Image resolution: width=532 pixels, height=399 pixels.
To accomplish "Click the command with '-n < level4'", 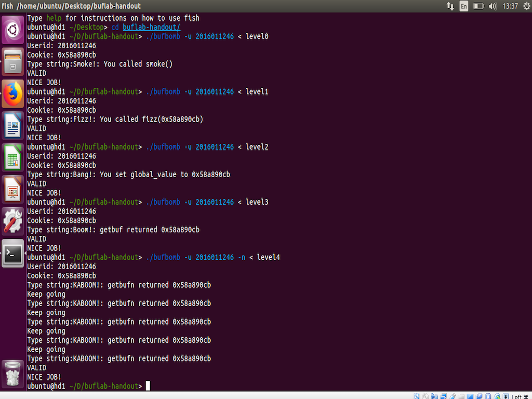I will coord(212,258).
